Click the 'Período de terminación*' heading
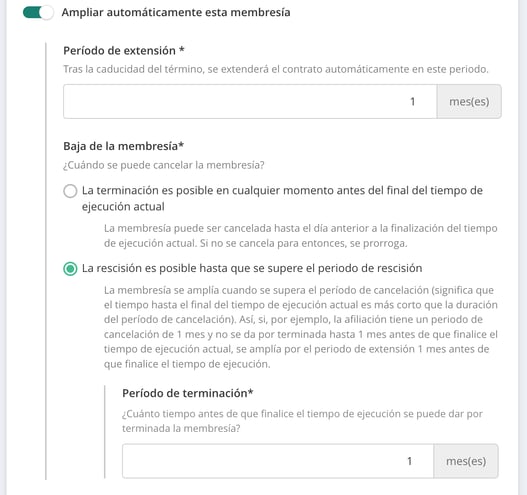The image size is (527, 495). (188, 393)
